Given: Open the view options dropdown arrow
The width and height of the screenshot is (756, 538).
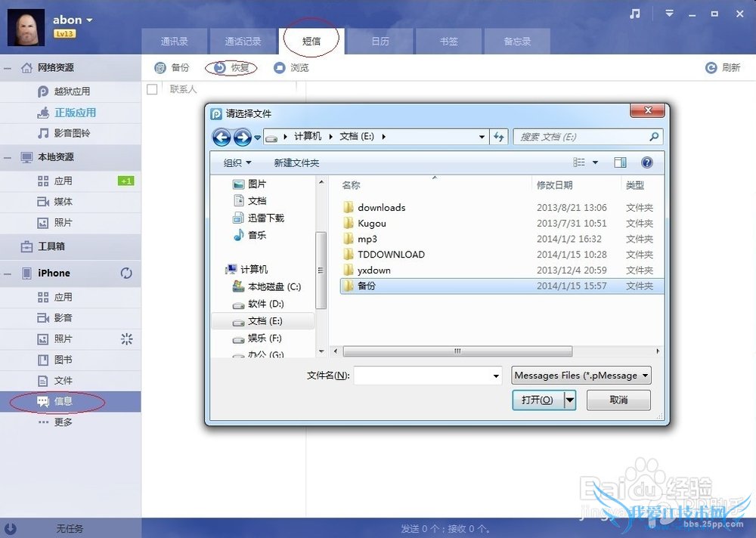Looking at the screenshot, I should pos(596,162).
